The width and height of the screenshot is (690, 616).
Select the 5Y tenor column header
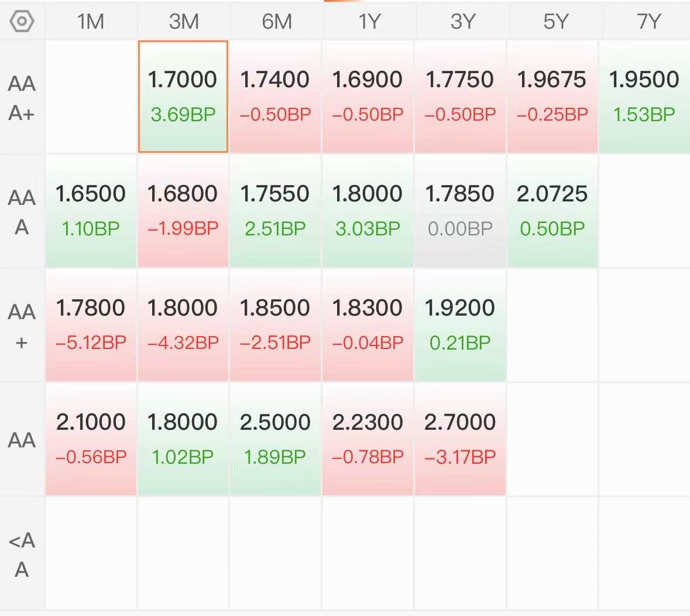point(556,21)
